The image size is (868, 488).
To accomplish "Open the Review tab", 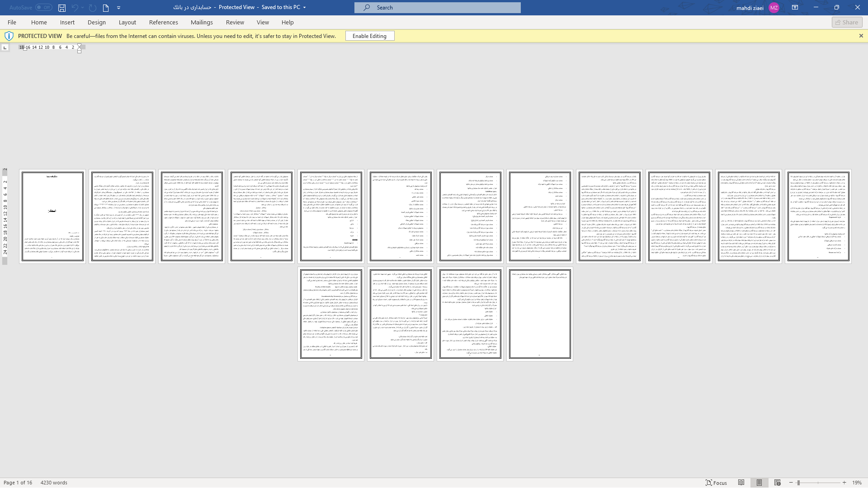I will pos(235,22).
